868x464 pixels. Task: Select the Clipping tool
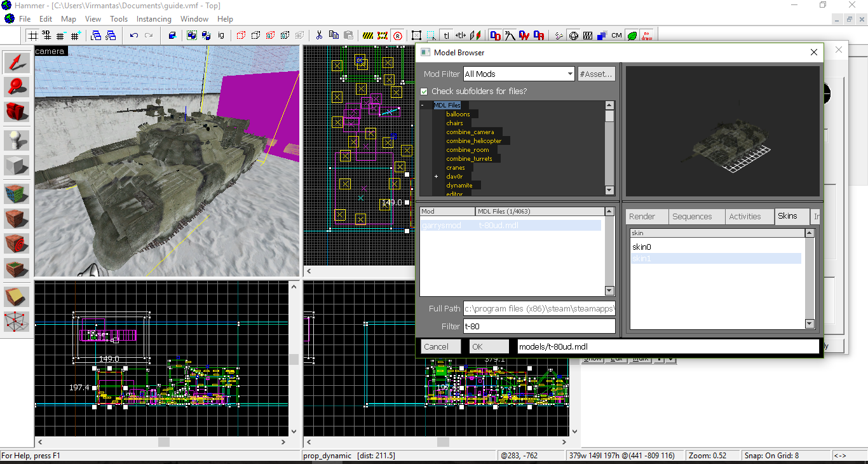(x=17, y=296)
